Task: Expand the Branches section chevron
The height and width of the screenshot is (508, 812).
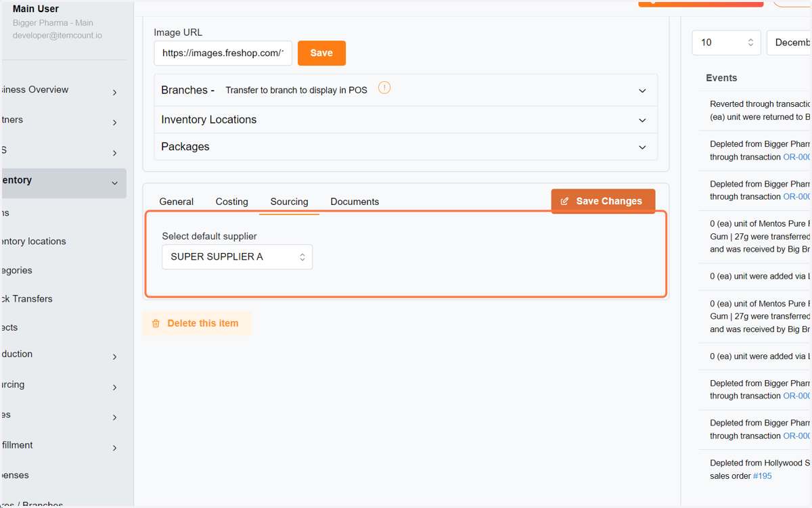Action: click(x=642, y=91)
